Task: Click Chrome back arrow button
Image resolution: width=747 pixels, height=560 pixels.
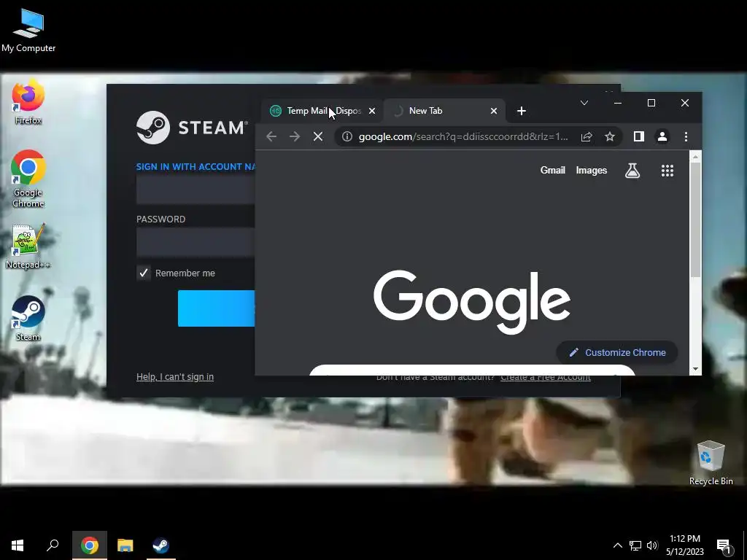Action: tap(271, 136)
